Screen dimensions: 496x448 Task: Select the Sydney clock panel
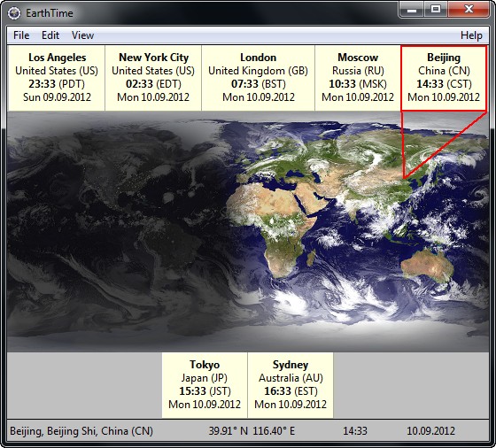click(291, 385)
